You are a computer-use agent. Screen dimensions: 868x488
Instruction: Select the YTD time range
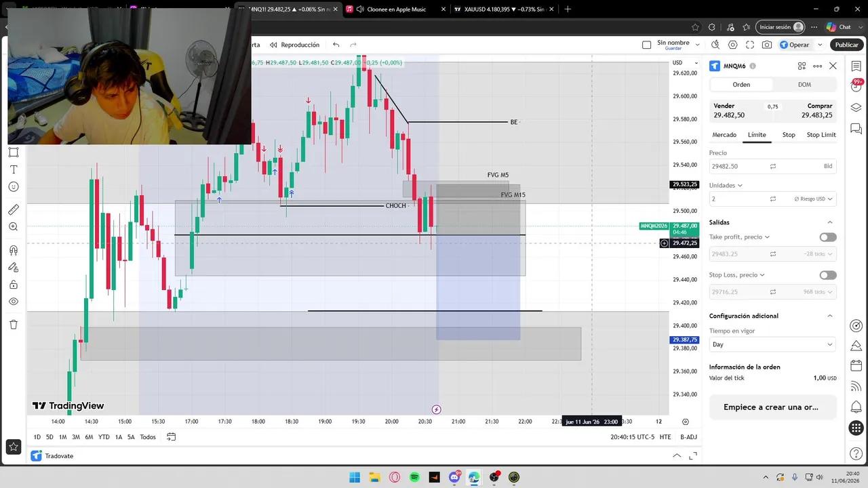[x=104, y=437]
